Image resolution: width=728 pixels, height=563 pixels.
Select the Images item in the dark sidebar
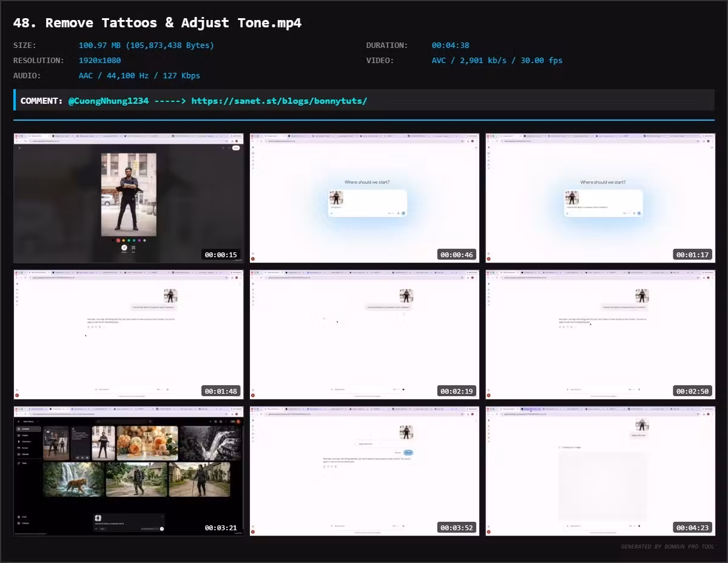[25, 435]
